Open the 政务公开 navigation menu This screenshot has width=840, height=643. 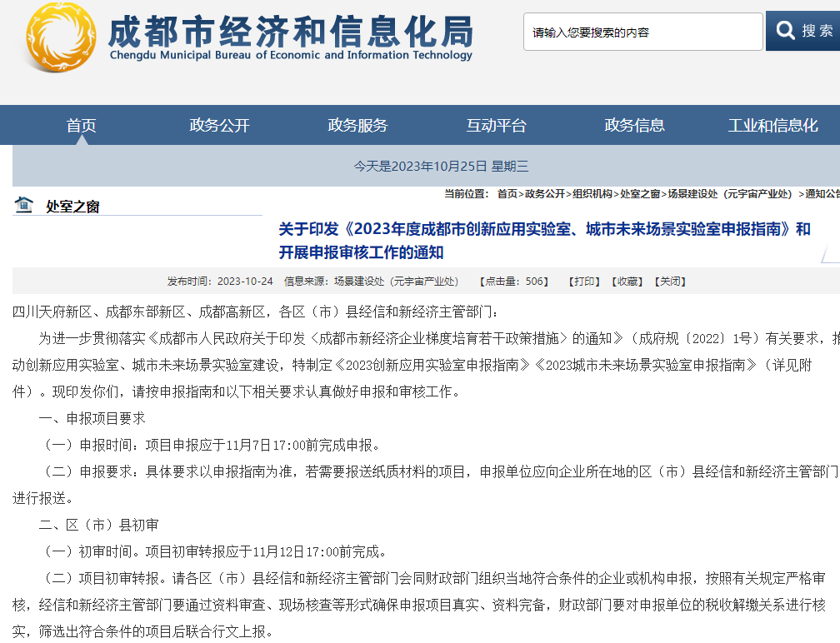tap(220, 125)
